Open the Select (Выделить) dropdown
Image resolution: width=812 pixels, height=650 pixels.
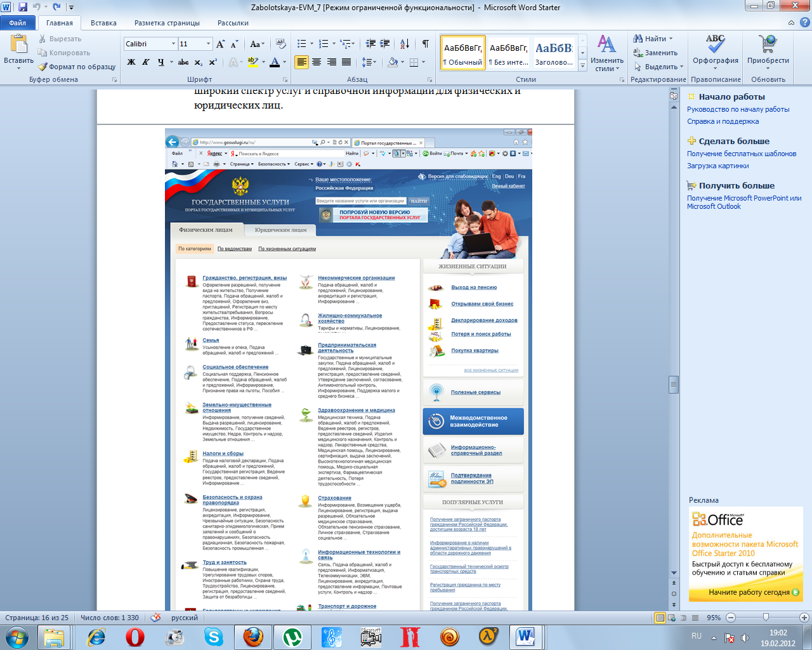point(658,67)
